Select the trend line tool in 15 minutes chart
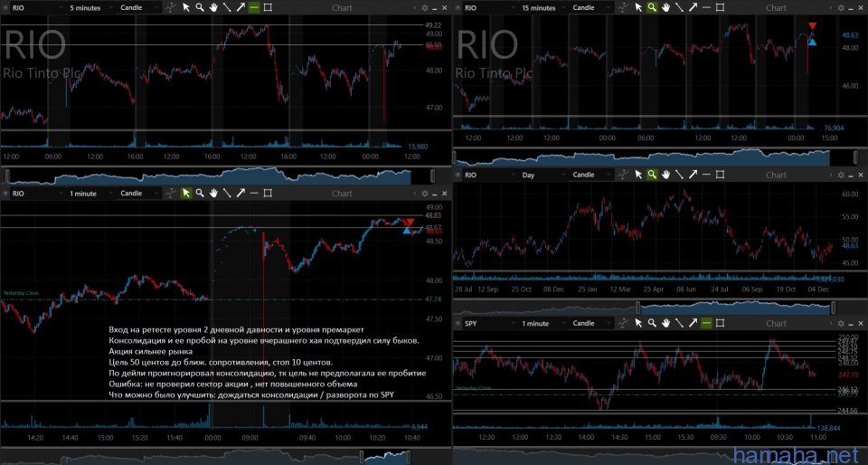This screenshot has width=868, height=465. [x=679, y=8]
